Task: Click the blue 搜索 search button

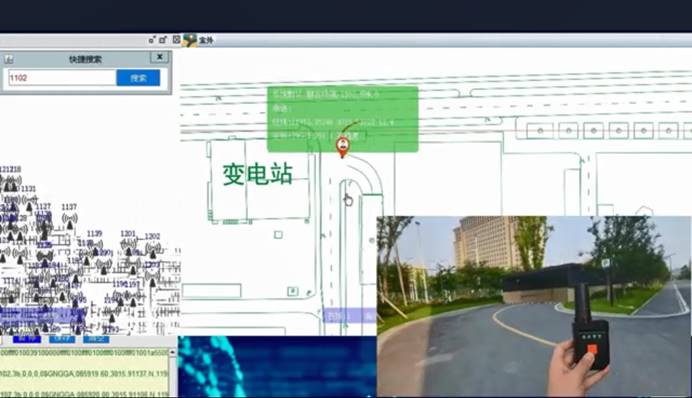Action: pos(138,78)
